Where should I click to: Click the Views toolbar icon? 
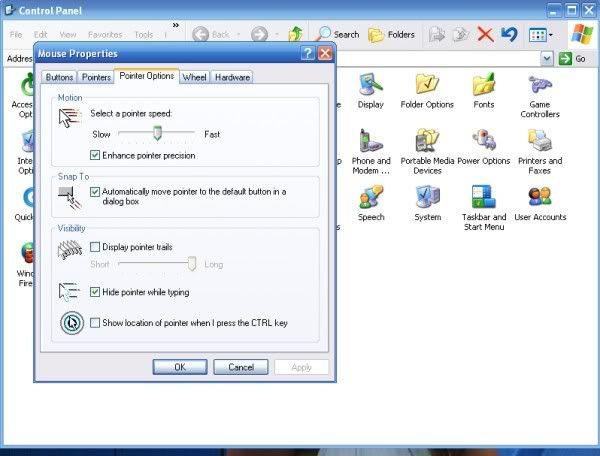pos(537,35)
